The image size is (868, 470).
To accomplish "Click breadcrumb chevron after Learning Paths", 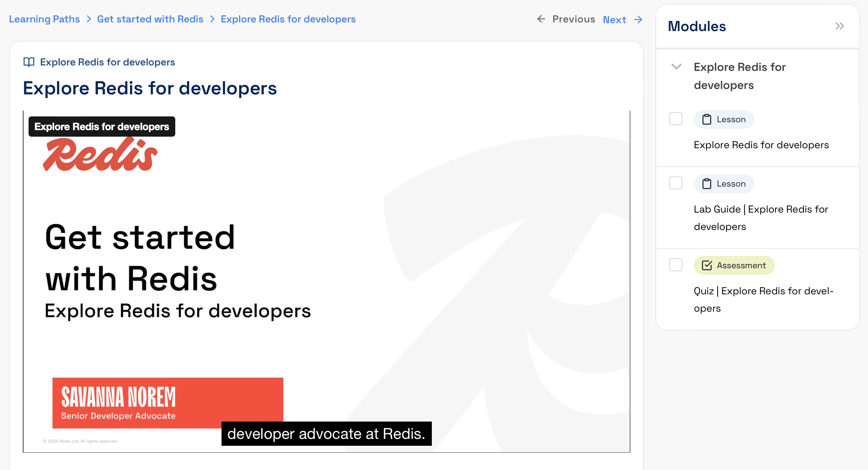I will 89,19.
